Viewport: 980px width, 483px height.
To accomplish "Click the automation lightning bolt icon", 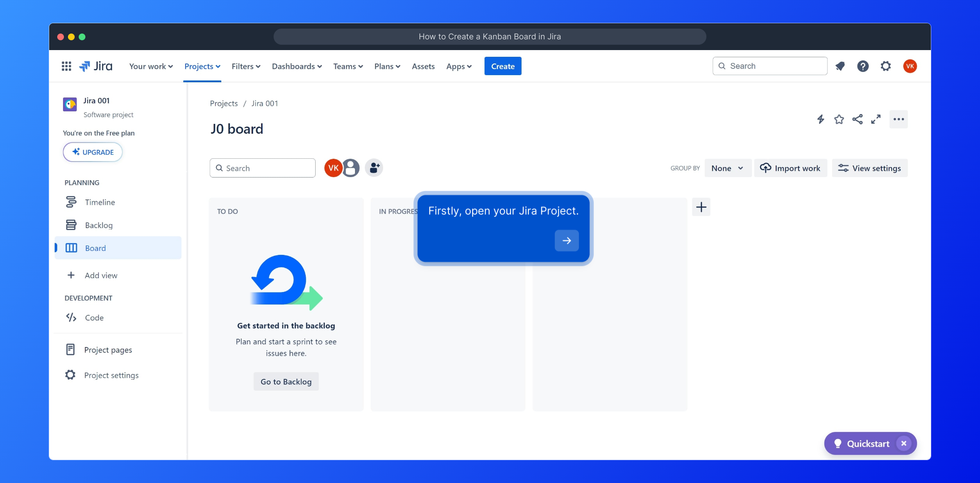I will [820, 119].
